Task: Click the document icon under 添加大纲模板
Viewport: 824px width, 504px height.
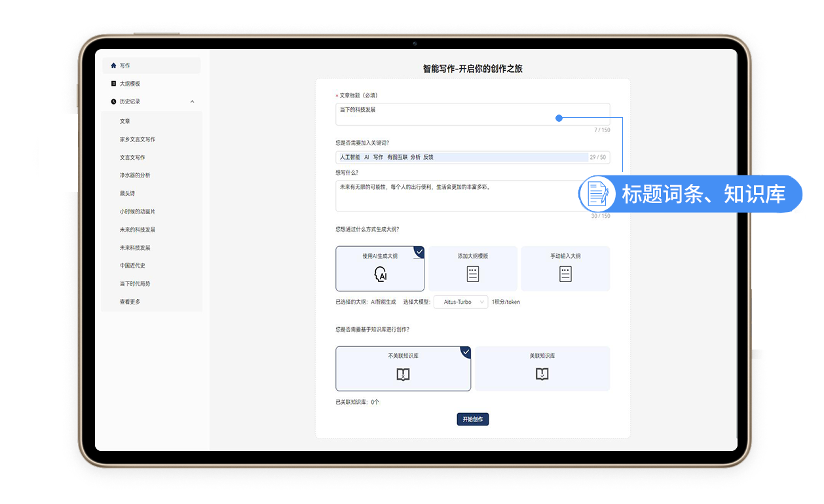Action: click(473, 274)
